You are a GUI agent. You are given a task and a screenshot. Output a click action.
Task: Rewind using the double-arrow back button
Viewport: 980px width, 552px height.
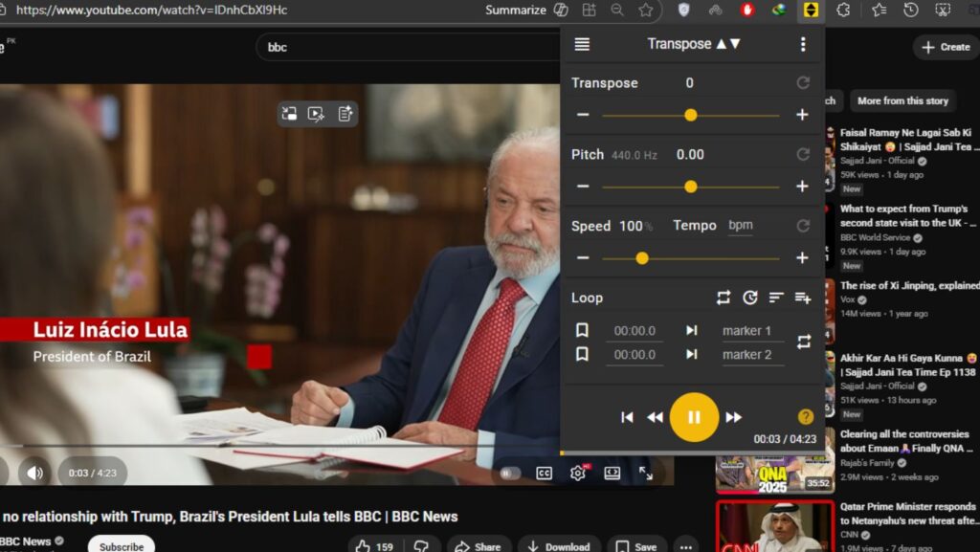(655, 417)
